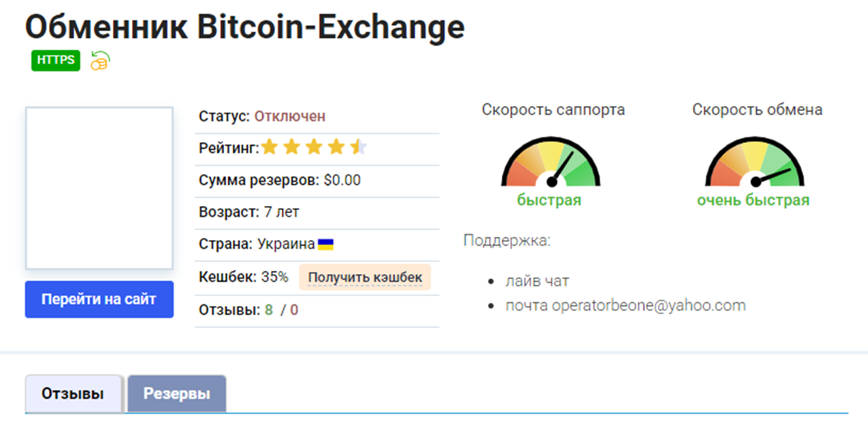Click the очень быстрая speed label
The width and height of the screenshot is (868, 434).
coord(753,200)
